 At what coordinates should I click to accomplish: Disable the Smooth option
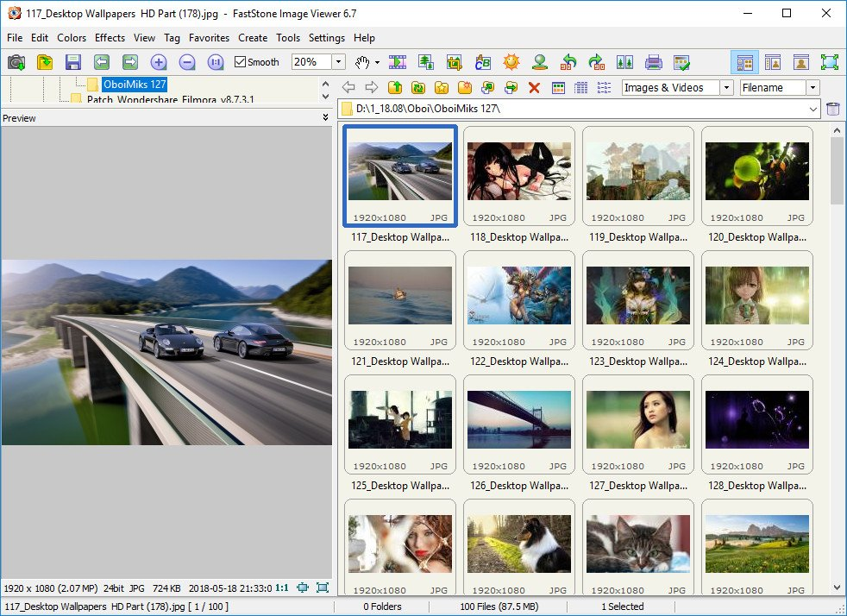point(239,61)
